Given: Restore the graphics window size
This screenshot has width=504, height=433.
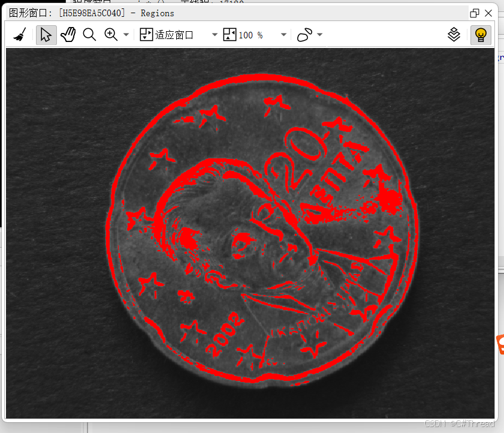Looking at the screenshot, I should point(475,13).
